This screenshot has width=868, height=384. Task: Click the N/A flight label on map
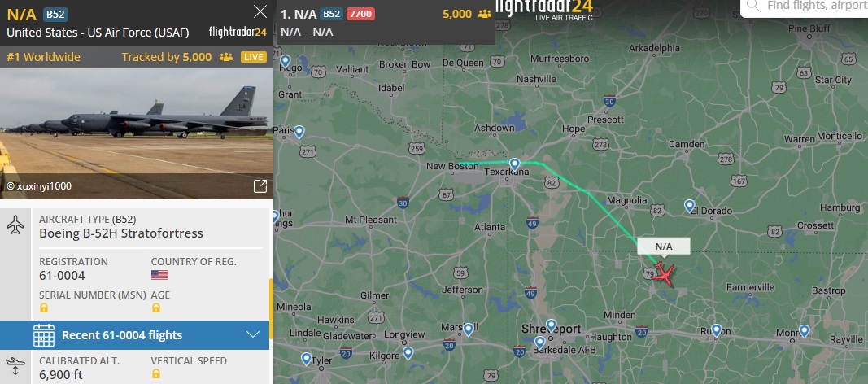664,247
